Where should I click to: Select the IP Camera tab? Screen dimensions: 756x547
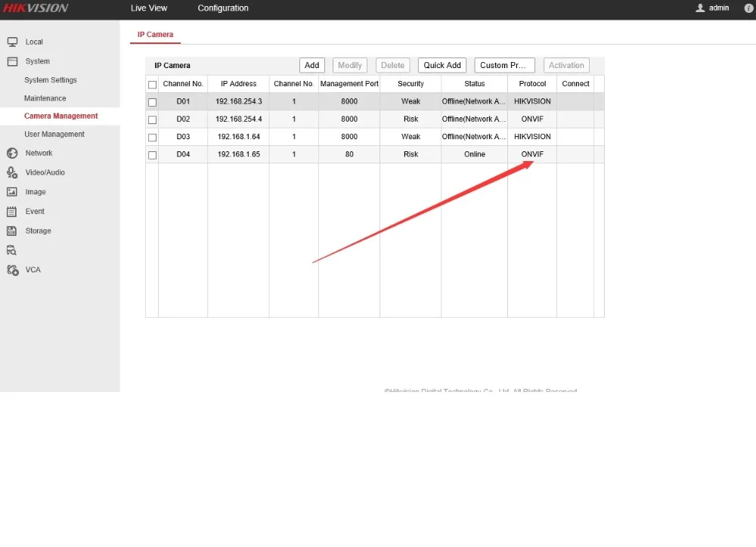point(155,35)
